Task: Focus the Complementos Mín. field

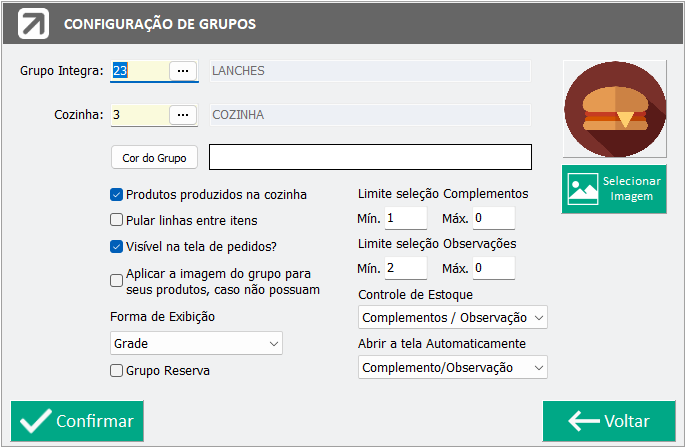Action: [x=406, y=218]
